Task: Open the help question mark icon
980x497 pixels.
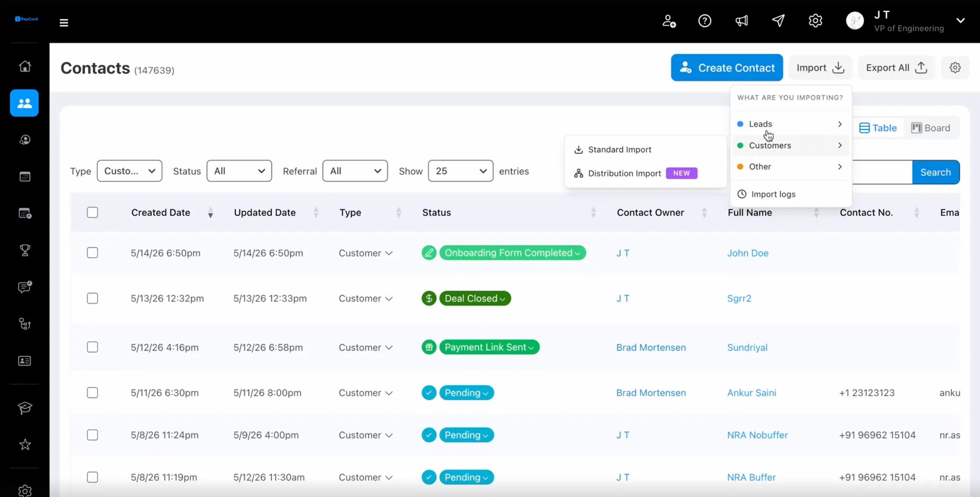Action: click(705, 21)
